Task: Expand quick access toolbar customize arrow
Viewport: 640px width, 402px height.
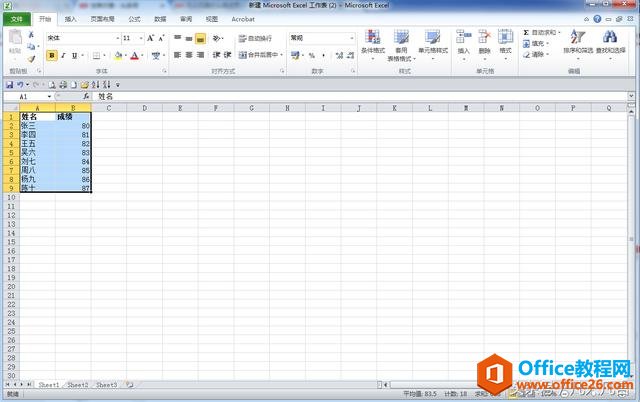Action: pyautogui.click(x=118, y=85)
